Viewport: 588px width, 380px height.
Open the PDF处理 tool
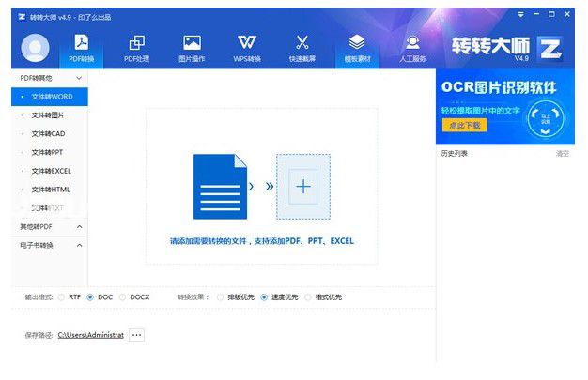pyautogui.click(x=136, y=48)
